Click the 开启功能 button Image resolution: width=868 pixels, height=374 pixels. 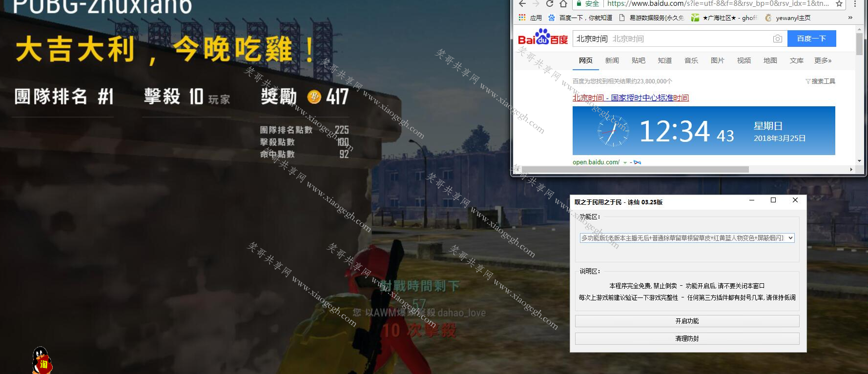click(x=687, y=321)
